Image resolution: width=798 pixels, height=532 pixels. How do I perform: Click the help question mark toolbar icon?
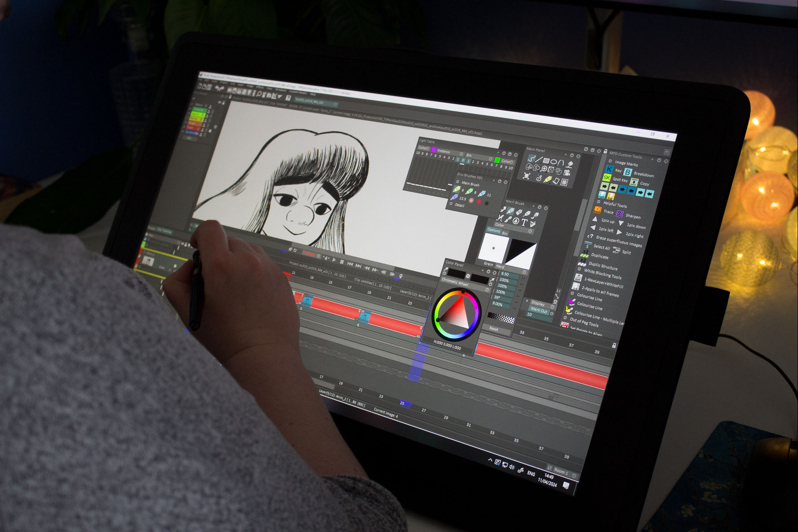pyautogui.click(x=288, y=98)
